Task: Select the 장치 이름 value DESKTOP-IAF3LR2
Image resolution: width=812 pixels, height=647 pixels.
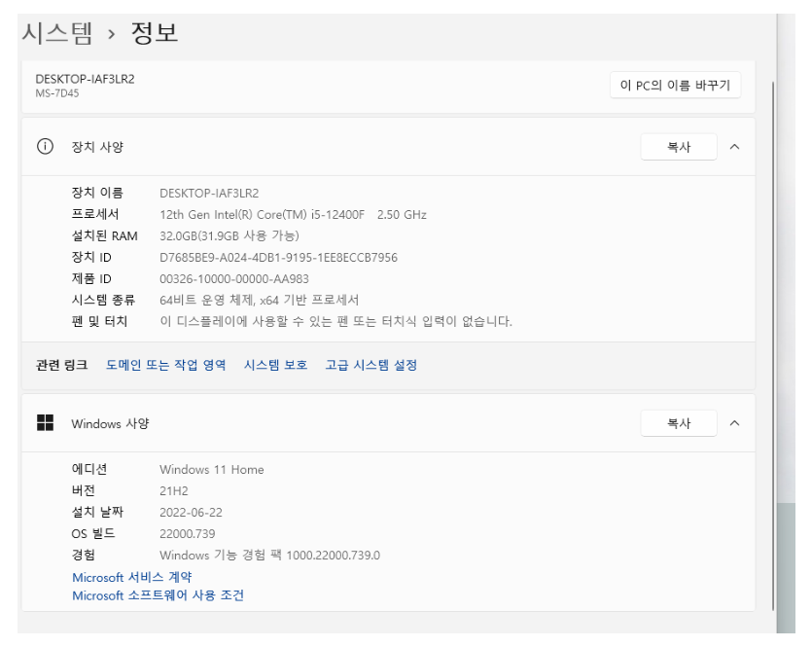Action: coord(209,194)
